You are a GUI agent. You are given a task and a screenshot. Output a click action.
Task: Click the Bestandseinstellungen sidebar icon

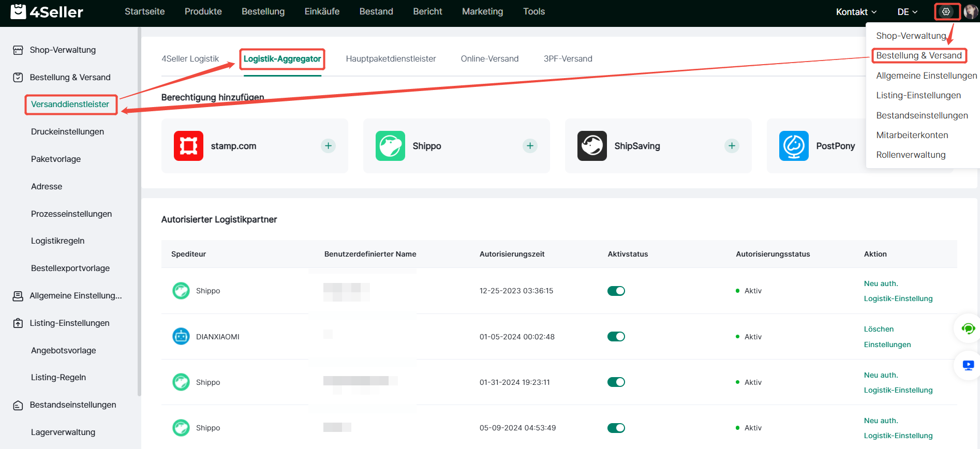point(18,405)
